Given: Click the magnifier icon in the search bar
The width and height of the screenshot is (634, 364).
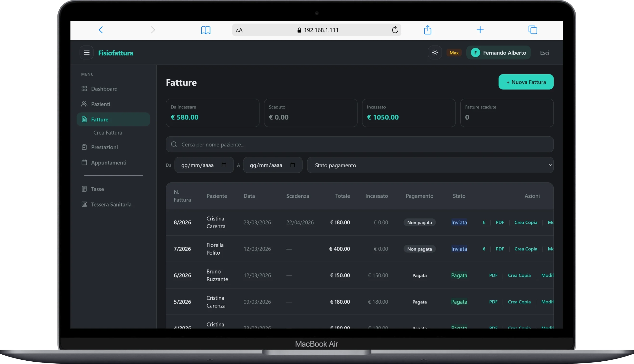Looking at the screenshot, I should pos(174,144).
